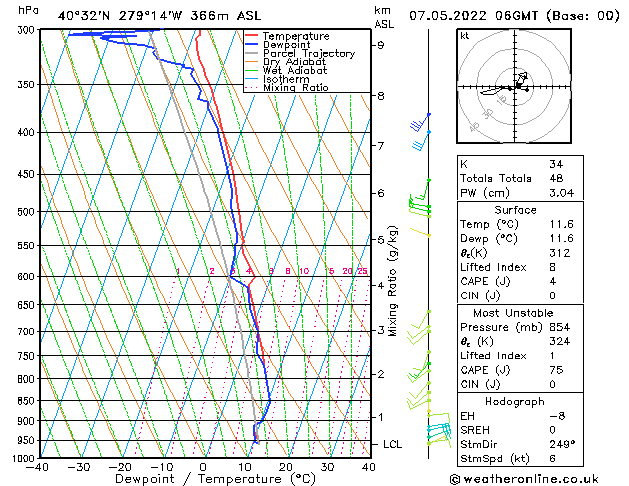This screenshot has height=486, width=629.
Task: Select the Pressure (mb) value 854
Action: [x=560, y=327]
